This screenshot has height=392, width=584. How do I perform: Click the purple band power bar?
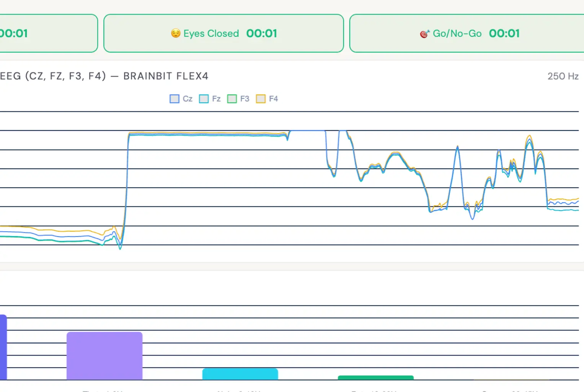[104, 356]
